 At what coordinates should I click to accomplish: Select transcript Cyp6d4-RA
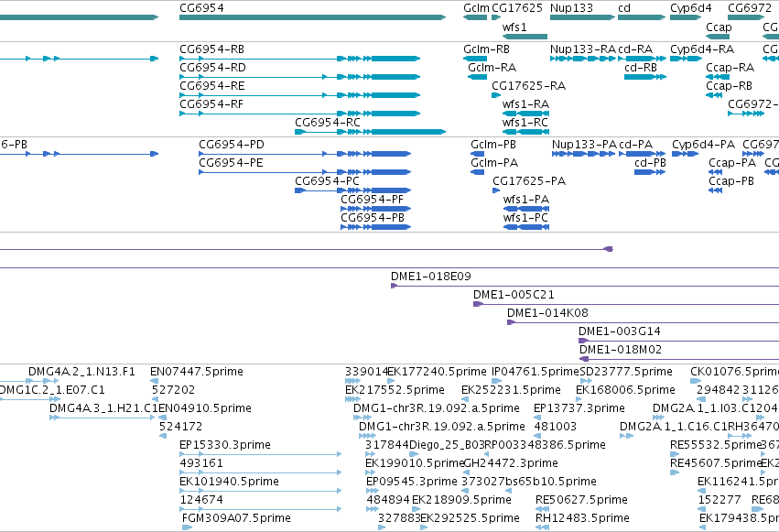pyautogui.click(x=686, y=59)
